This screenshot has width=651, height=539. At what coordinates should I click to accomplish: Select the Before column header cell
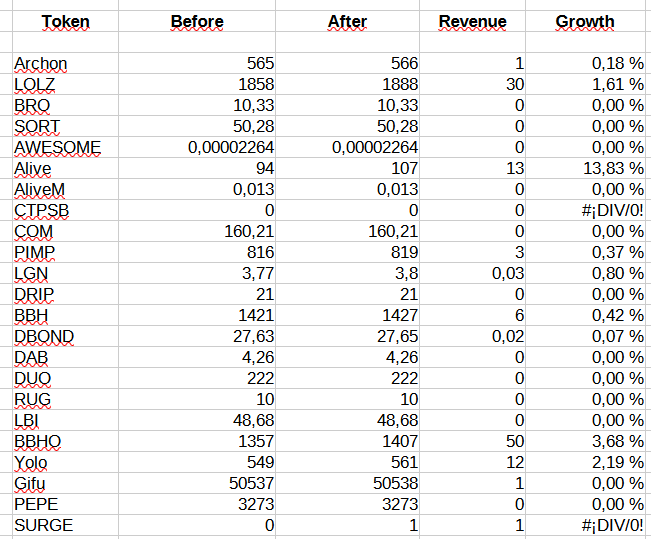197,21
